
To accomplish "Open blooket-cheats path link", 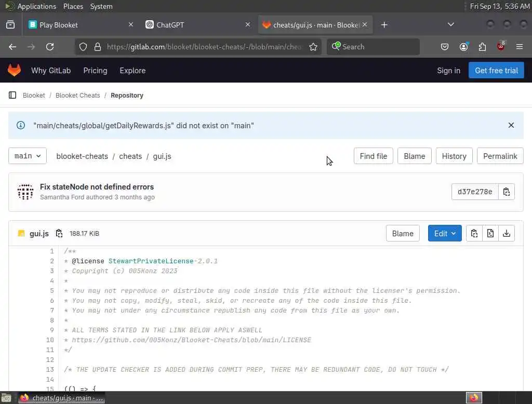I will pyautogui.click(x=82, y=156).
